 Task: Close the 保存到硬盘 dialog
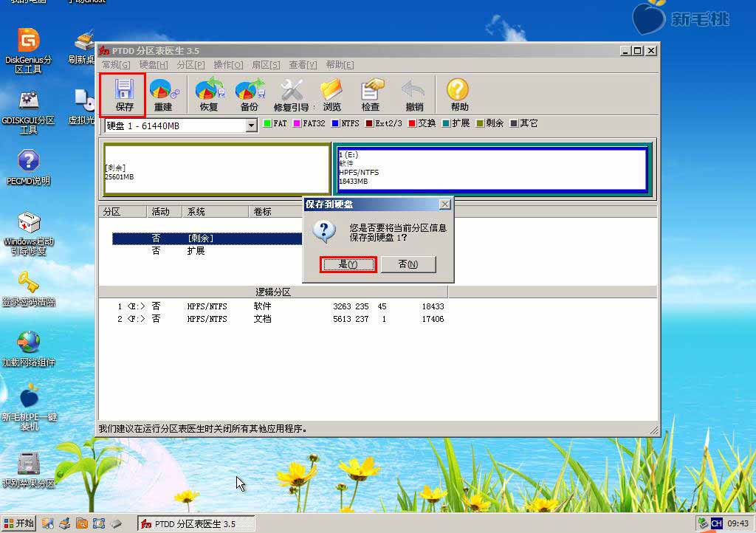(x=445, y=204)
